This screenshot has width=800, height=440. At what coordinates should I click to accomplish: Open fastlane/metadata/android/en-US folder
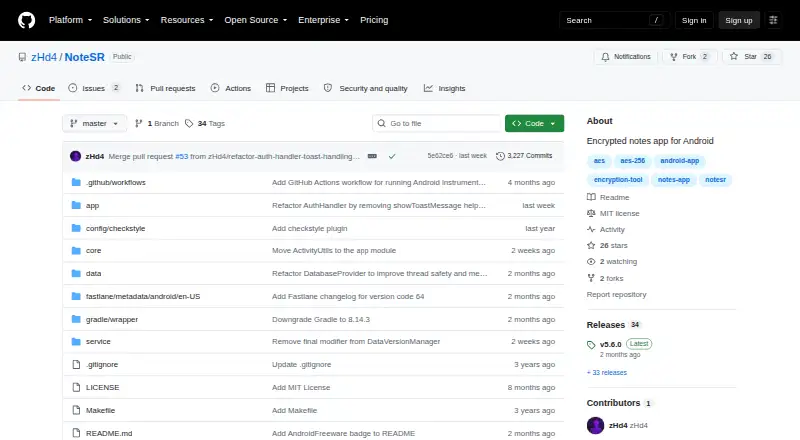[x=143, y=297]
